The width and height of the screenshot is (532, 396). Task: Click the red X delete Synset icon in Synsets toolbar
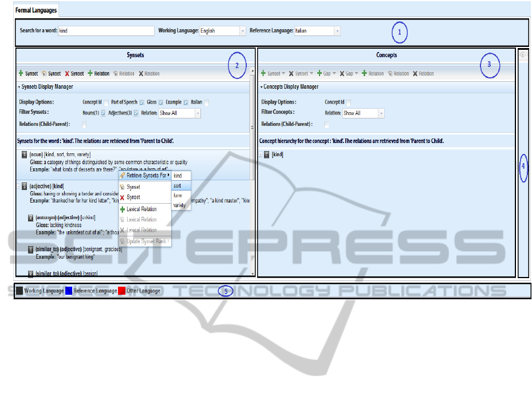click(x=68, y=74)
